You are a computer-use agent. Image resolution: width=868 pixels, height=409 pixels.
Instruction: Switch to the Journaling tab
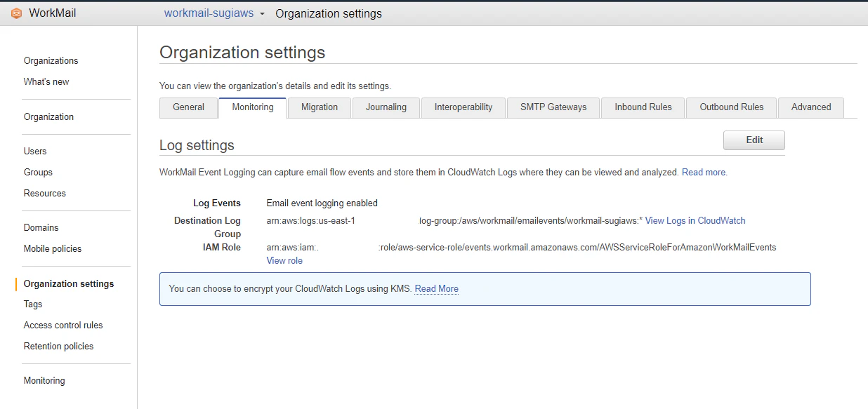[x=386, y=107]
